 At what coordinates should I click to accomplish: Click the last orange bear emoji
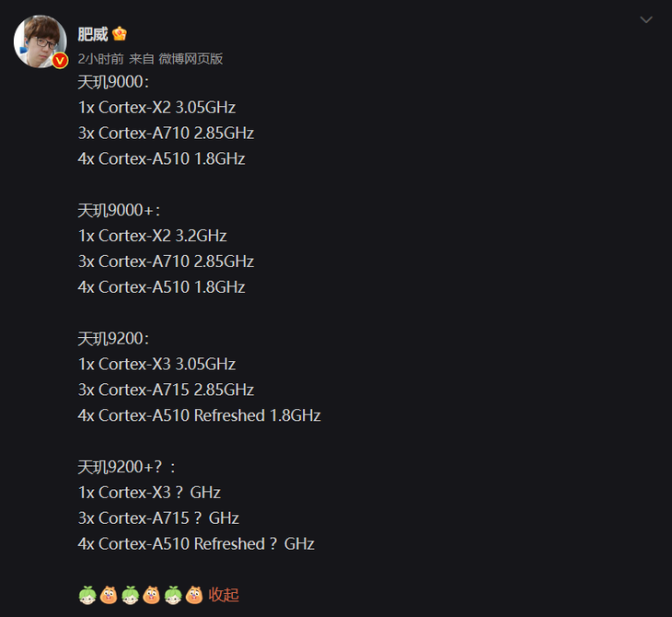[194, 595]
